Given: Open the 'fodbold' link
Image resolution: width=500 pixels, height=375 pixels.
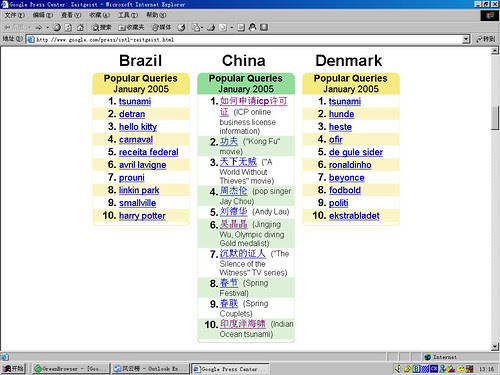Looking at the screenshot, I should click(x=345, y=190).
